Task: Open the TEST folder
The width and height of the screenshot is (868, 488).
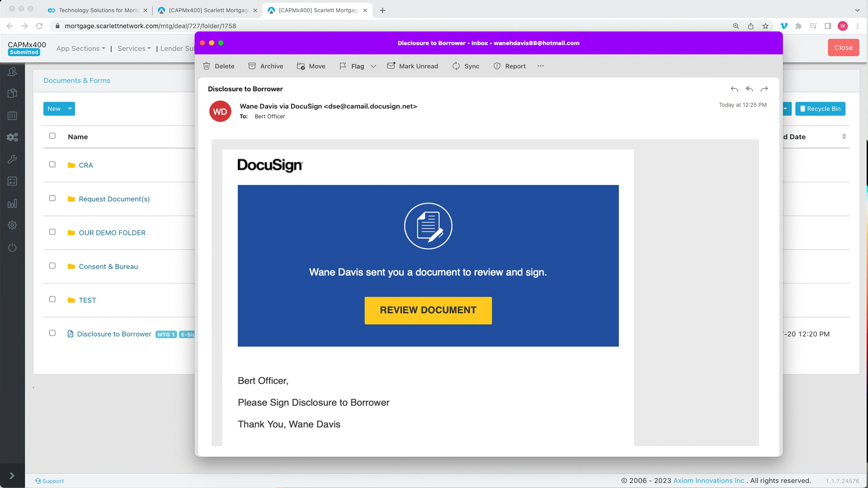Action: coord(87,300)
